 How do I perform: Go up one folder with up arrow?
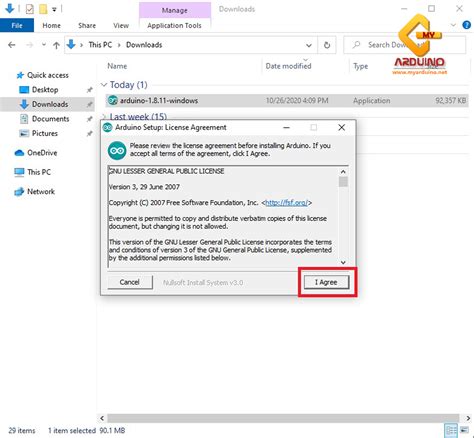click(x=56, y=45)
